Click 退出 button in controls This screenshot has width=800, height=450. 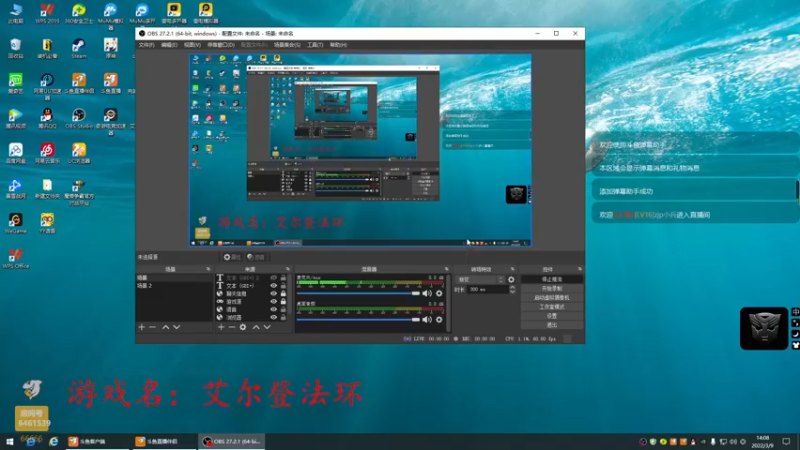click(552, 325)
